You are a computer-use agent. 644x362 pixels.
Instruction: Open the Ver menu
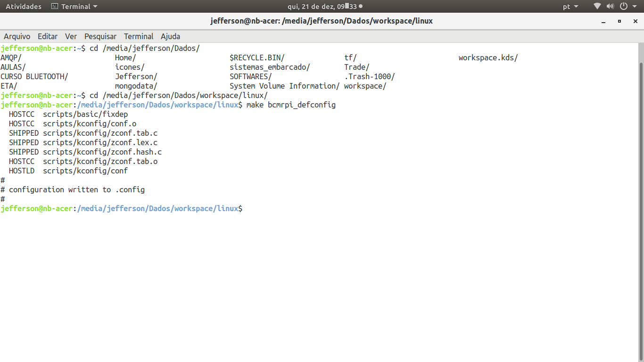(x=71, y=36)
